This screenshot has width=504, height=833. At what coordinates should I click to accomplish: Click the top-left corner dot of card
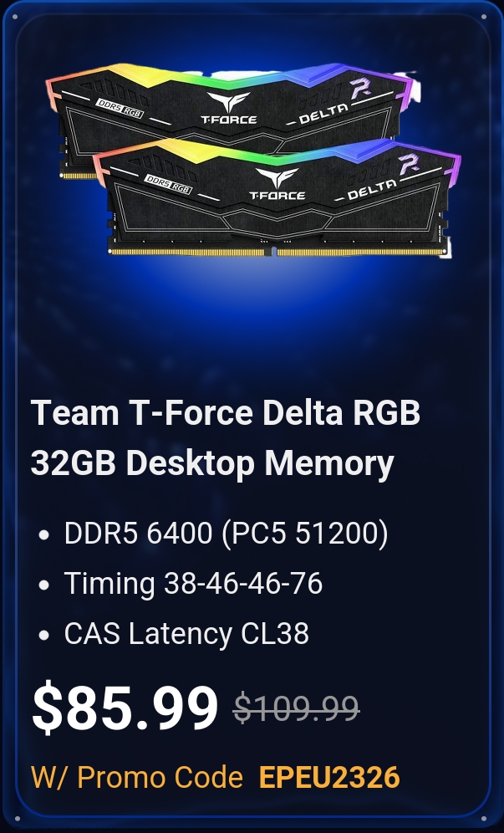(x=14, y=17)
